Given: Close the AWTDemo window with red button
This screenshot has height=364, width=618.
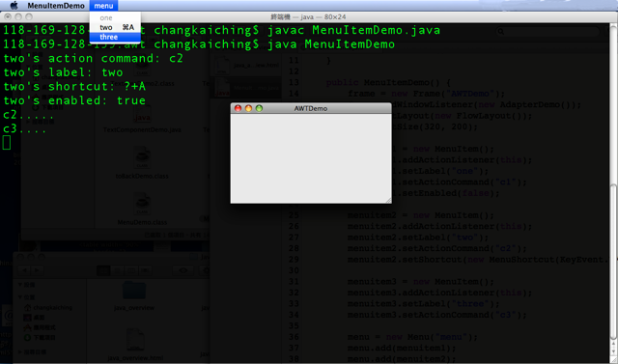Looking at the screenshot, I should (x=238, y=108).
